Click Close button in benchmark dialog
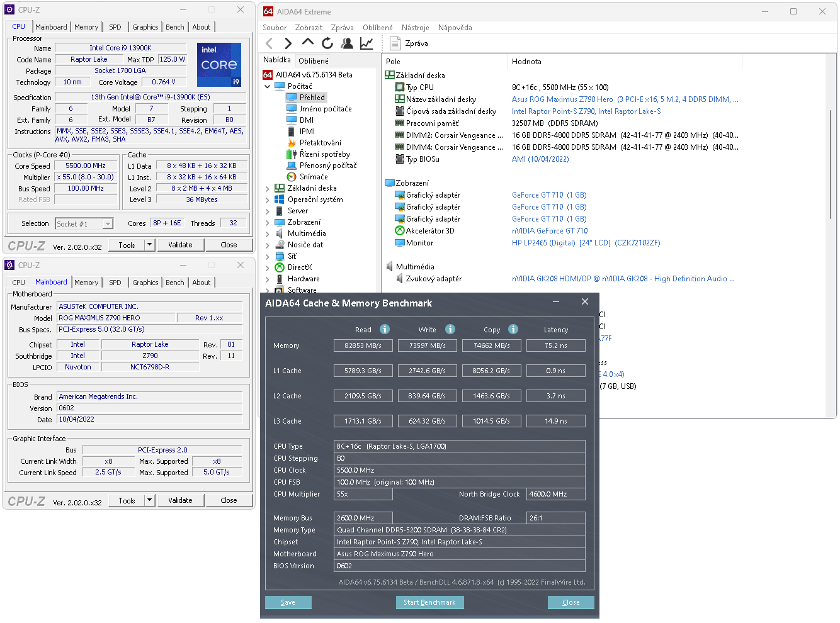The height and width of the screenshot is (623, 840). [570, 602]
